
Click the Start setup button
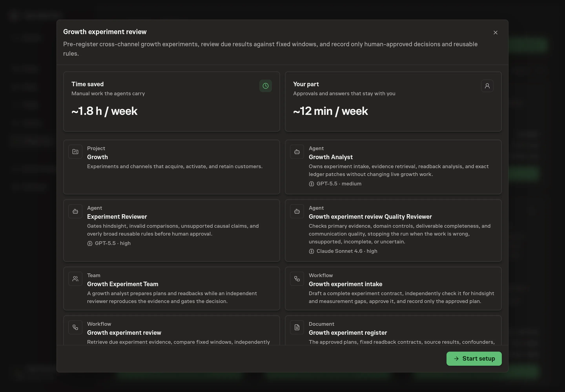(474, 358)
